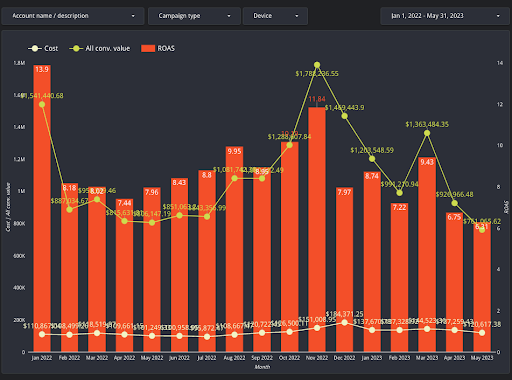The image size is (512, 380).
Task: Open the Device filter dropdown
Action: click(x=275, y=16)
